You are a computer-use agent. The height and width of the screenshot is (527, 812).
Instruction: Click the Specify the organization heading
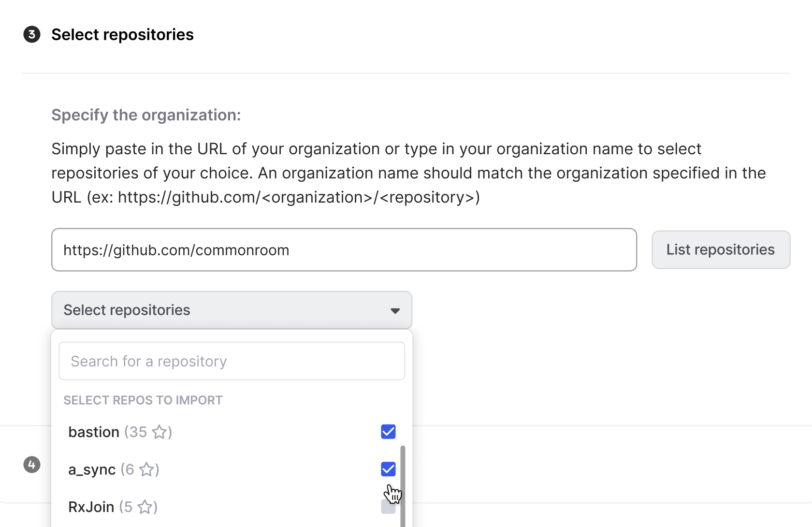(x=146, y=115)
